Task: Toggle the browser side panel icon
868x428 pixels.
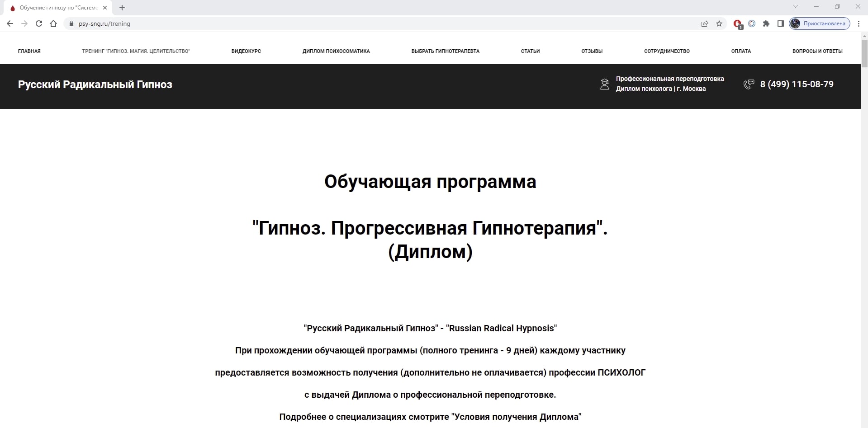Action: coord(781,24)
